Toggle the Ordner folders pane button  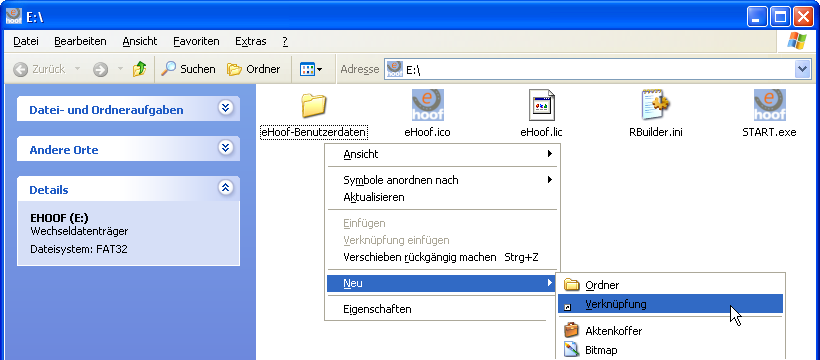pyautogui.click(x=253, y=69)
